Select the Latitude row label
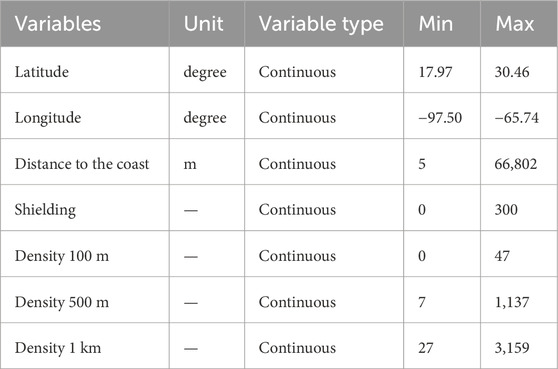558x369 pixels. pos(42,72)
